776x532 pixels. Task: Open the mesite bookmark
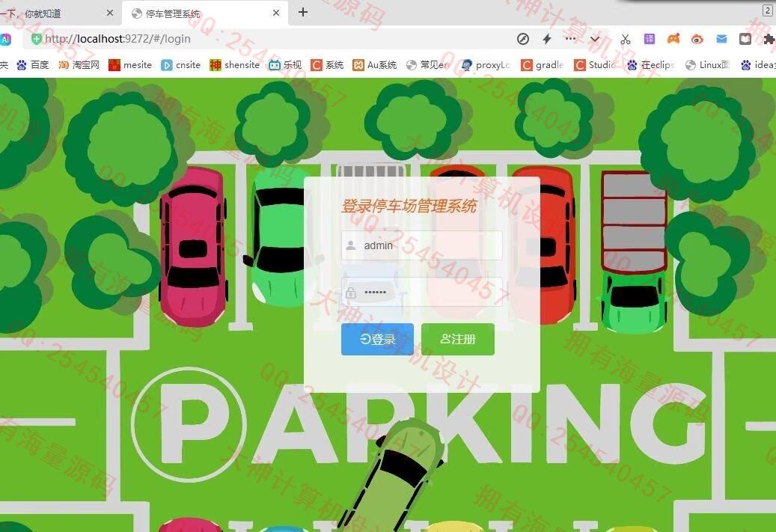[x=131, y=65]
